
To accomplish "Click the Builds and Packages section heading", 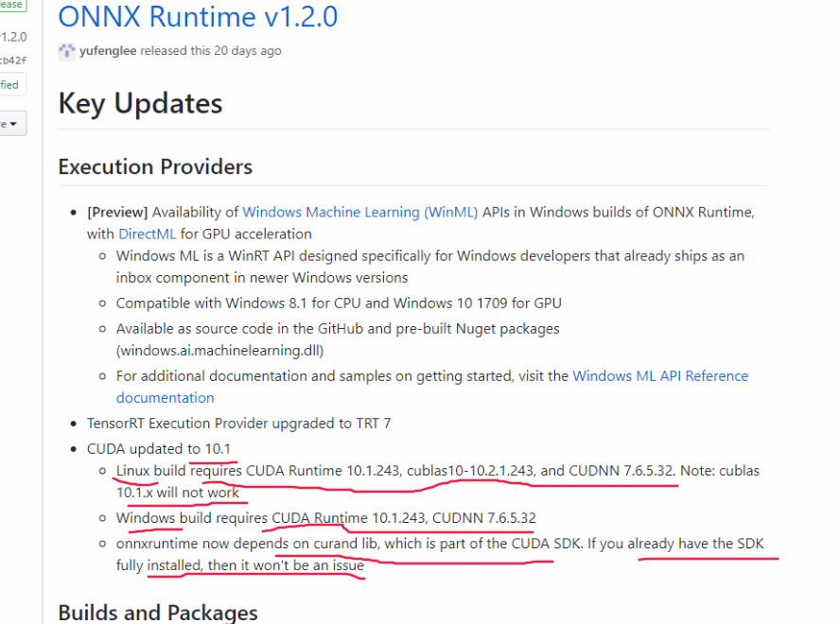I will click(158, 613).
